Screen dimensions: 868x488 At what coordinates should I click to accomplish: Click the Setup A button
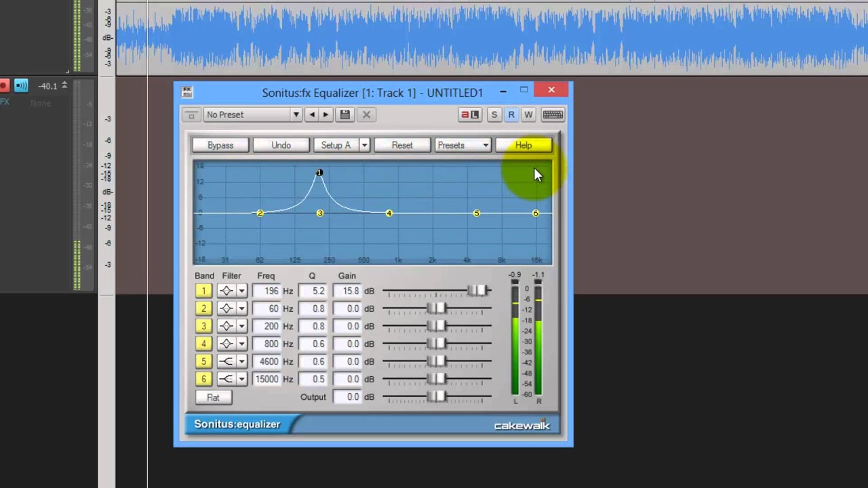click(x=336, y=145)
